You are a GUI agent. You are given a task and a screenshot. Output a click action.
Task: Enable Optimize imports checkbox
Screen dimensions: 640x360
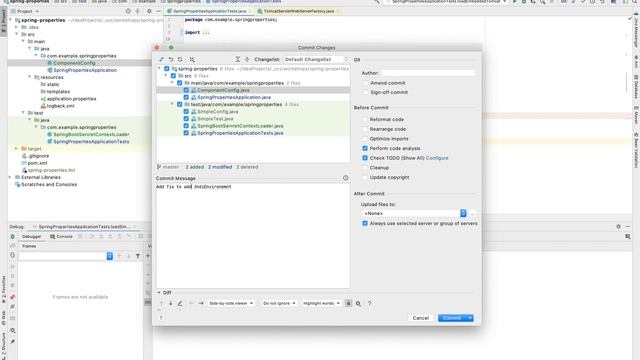[x=365, y=139]
